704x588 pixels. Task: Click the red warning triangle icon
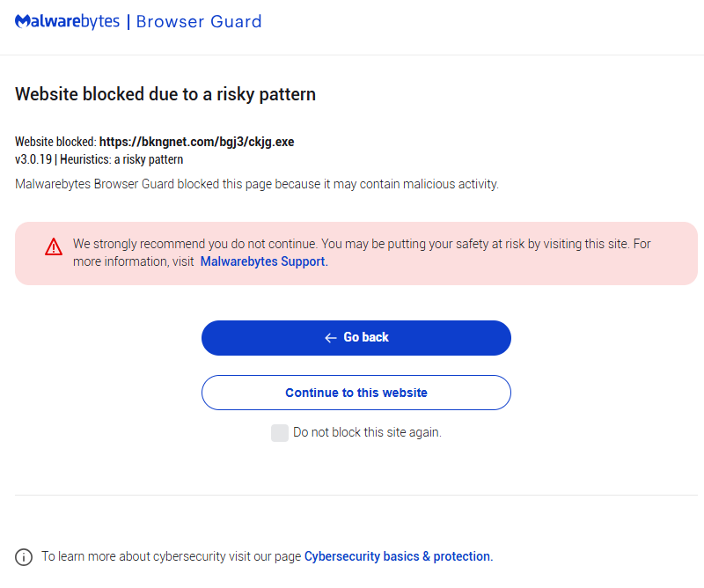point(54,246)
